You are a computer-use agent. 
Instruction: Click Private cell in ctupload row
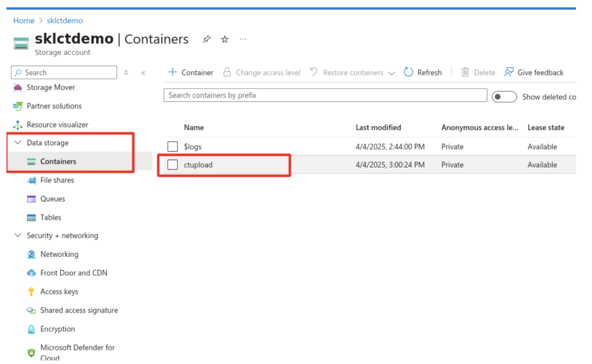click(x=452, y=165)
